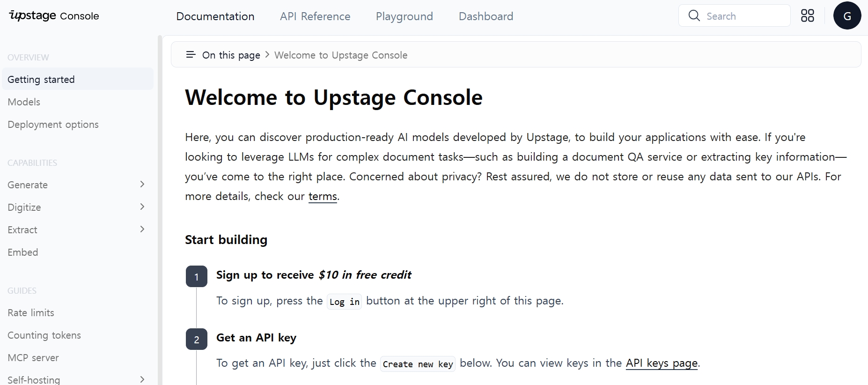Open Deployment options in the sidebar

pos(53,125)
